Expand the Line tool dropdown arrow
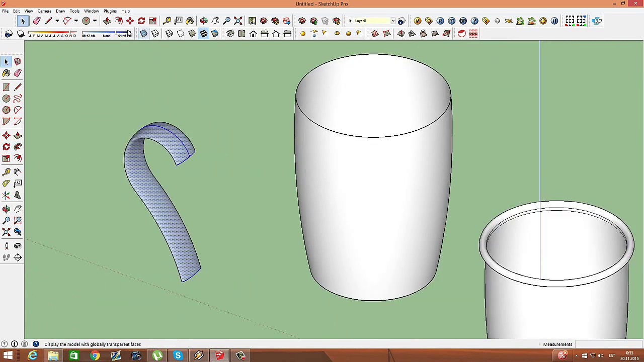This screenshot has height=362, width=644. click(57, 21)
